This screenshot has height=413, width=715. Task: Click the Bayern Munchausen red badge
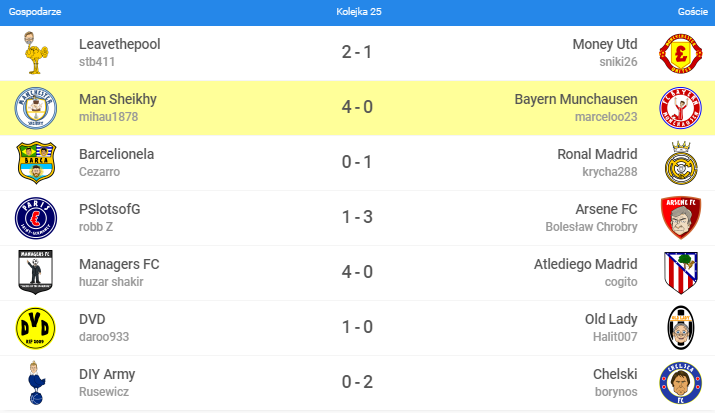click(x=680, y=108)
